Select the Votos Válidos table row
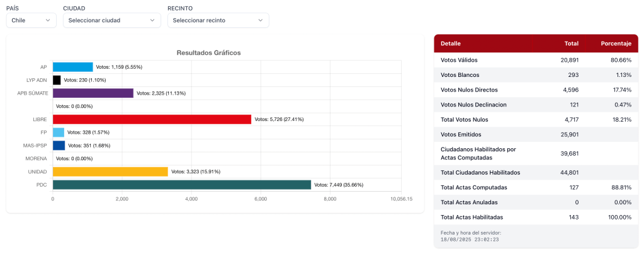 click(536, 60)
